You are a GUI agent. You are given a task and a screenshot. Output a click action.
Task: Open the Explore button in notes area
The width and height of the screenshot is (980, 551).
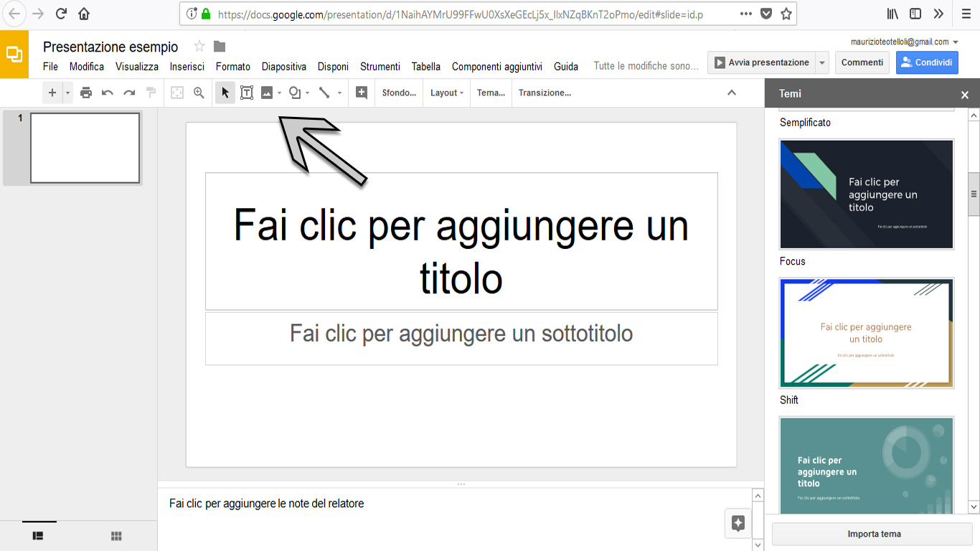click(x=738, y=523)
